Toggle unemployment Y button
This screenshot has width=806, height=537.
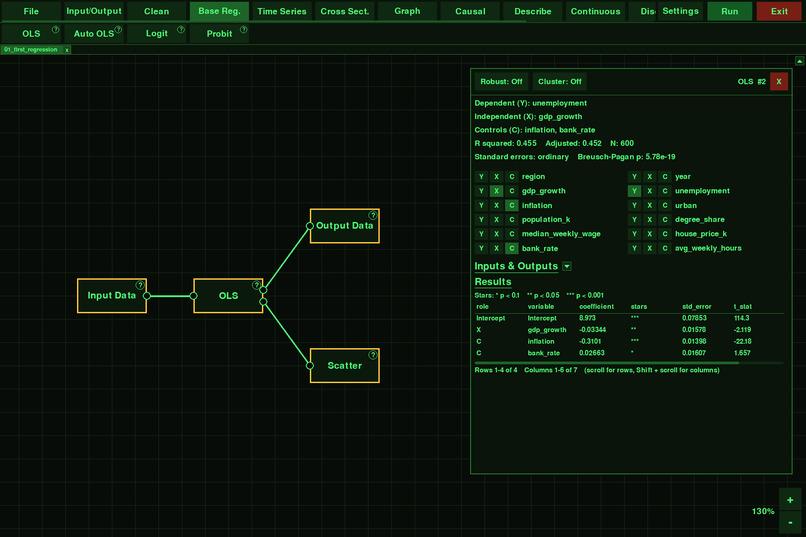coord(634,191)
